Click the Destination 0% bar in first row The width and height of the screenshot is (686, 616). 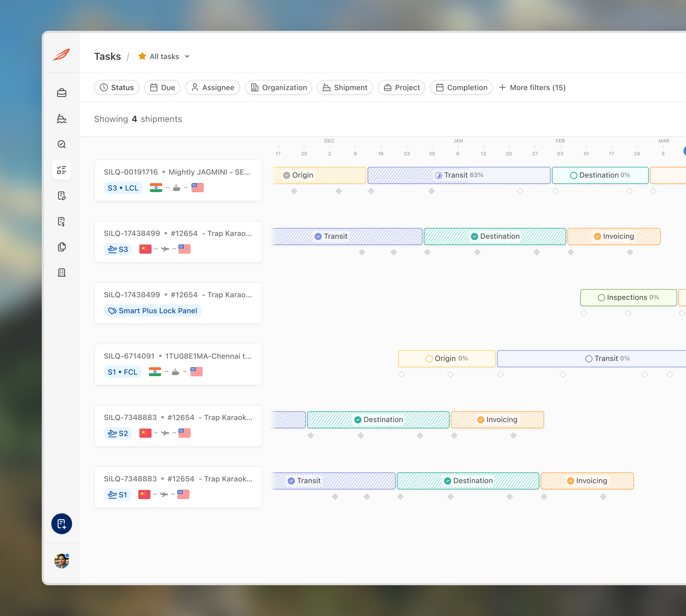(600, 175)
